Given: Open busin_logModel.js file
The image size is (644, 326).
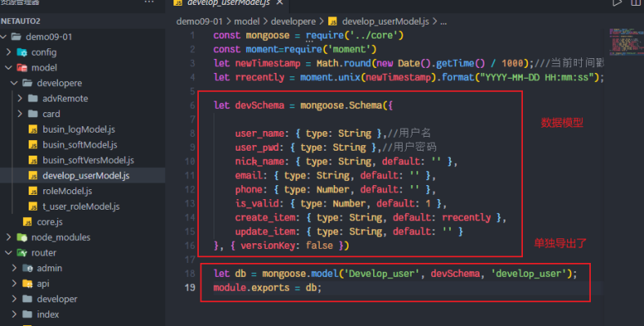Looking at the screenshot, I should [x=79, y=129].
